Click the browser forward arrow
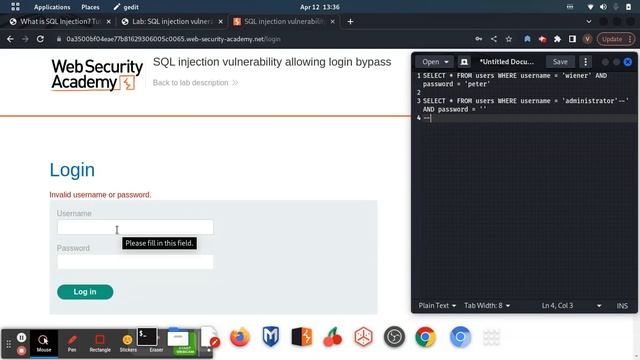640x360 pixels. click(x=25, y=39)
